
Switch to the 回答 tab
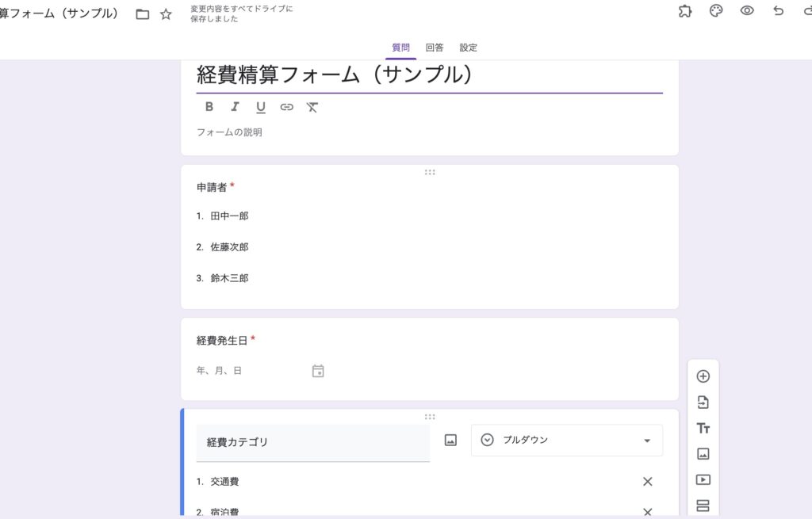[435, 48]
